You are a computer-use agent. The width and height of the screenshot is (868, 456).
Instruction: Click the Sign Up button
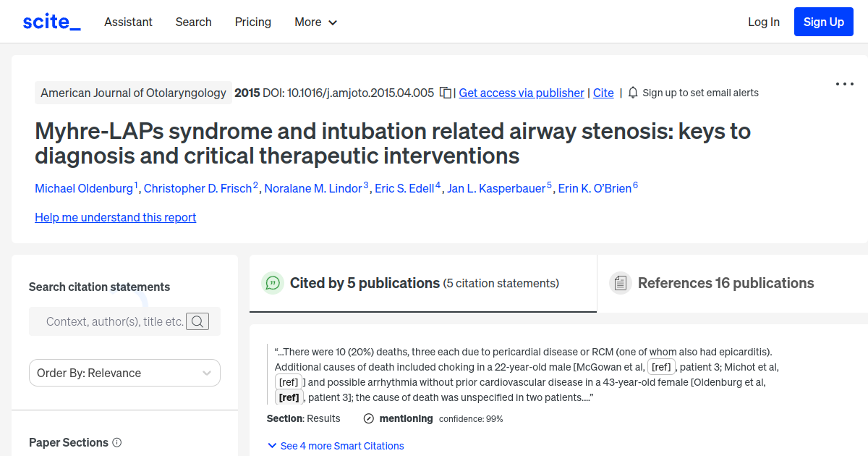823,21
